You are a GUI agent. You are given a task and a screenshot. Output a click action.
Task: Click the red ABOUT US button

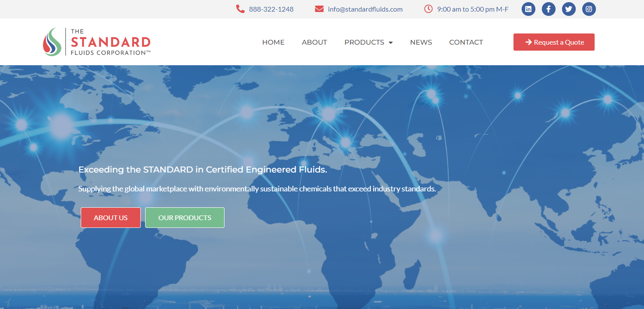pyautogui.click(x=111, y=218)
